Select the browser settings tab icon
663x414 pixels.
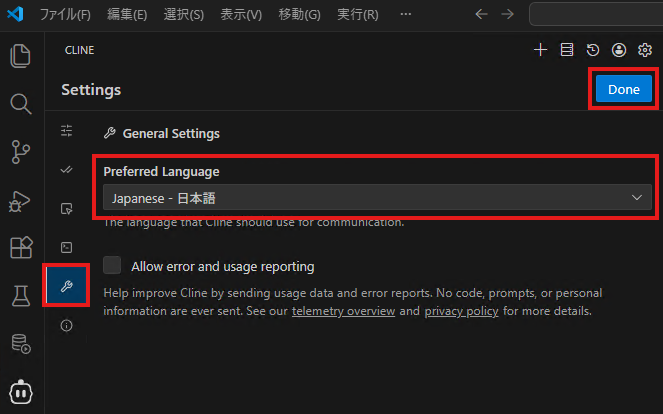coord(66,208)
